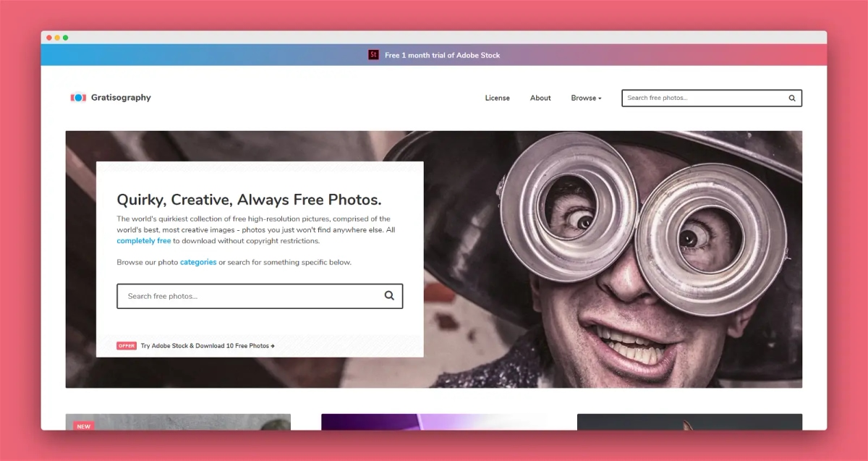Open the About page
This screenshot has height=461, width=868.
pyautogui.click(x=540, y=98)
